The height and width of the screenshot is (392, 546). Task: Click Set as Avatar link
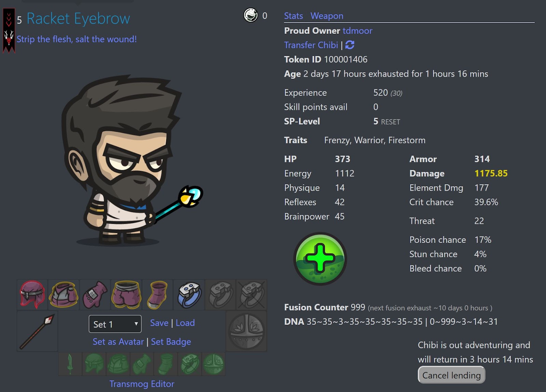click(x=118, y=342)
